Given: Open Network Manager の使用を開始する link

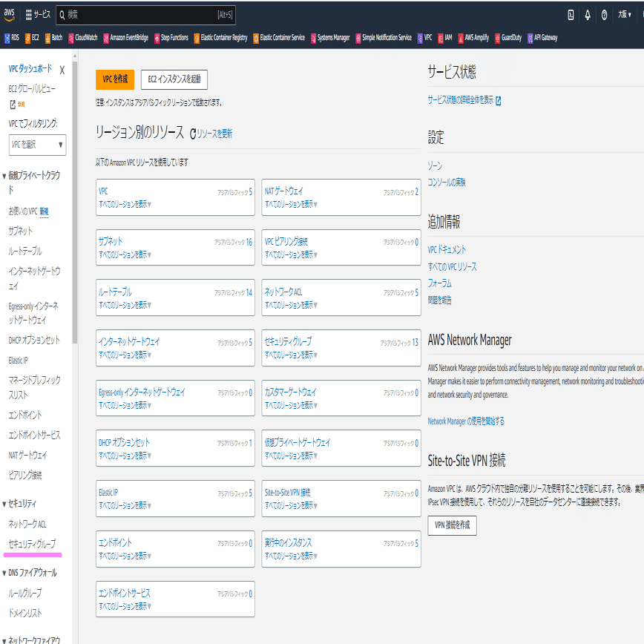Looking at the screenshot, I should point(466,421).
